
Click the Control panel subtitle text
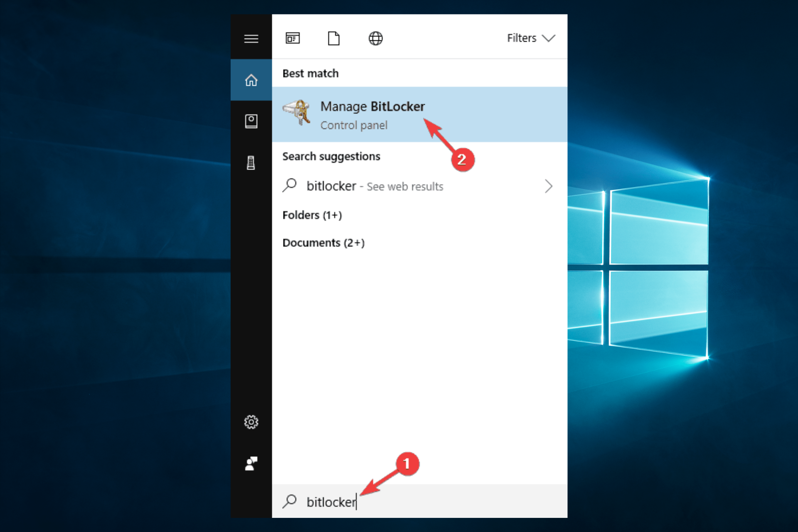click(x=354, y=126)
